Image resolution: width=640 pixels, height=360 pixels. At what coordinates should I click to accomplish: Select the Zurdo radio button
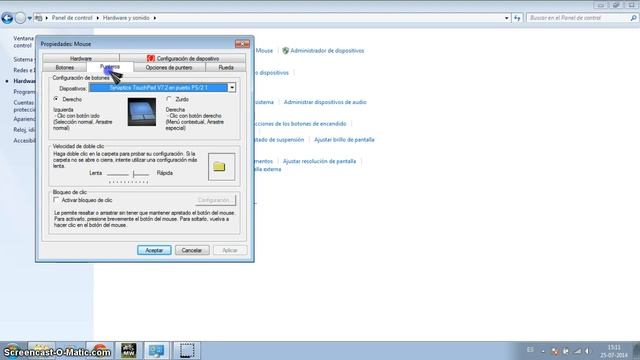[169, 99]
